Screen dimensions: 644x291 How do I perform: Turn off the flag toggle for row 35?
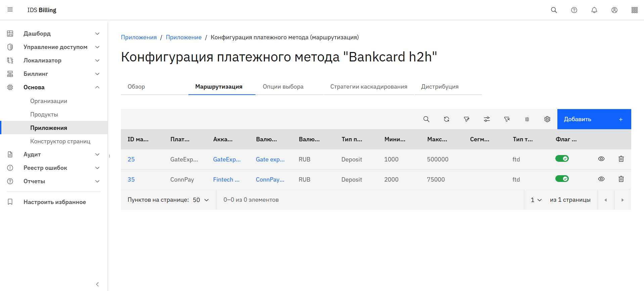tap(562, 179)
